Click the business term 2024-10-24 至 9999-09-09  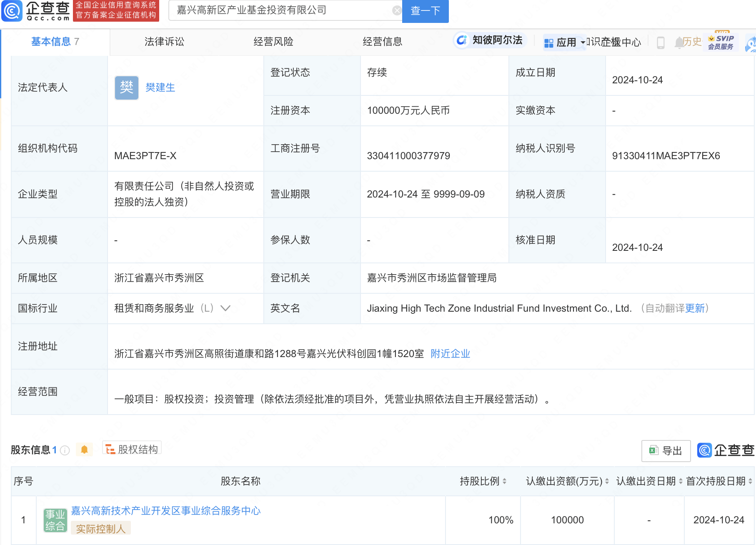click(426, 194)
